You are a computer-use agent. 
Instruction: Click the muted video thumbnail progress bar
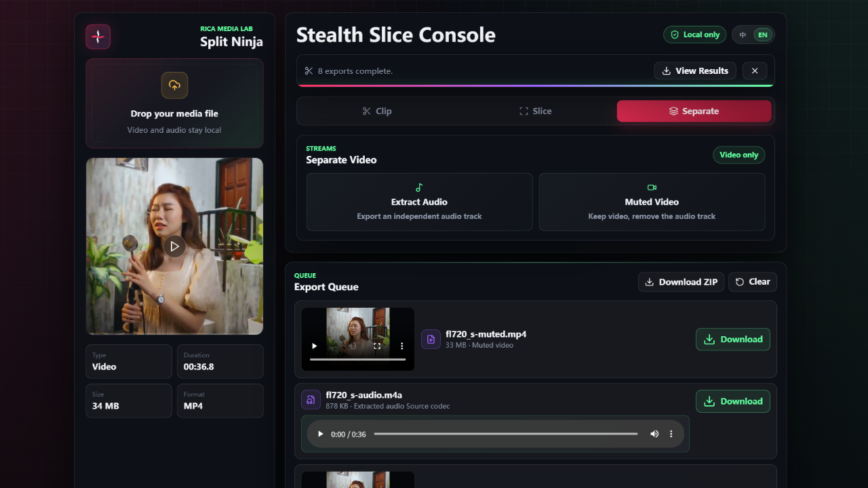[358, 359]
